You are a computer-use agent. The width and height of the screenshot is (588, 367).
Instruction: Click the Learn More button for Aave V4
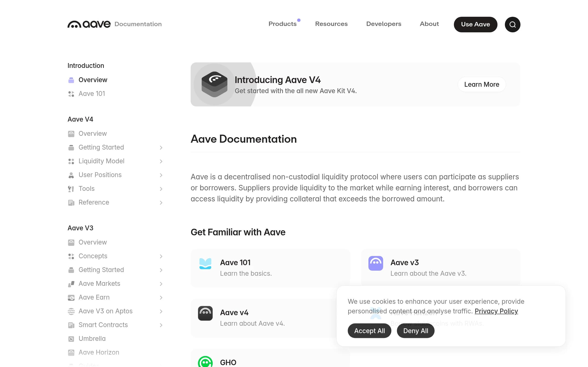coord(481,84)
